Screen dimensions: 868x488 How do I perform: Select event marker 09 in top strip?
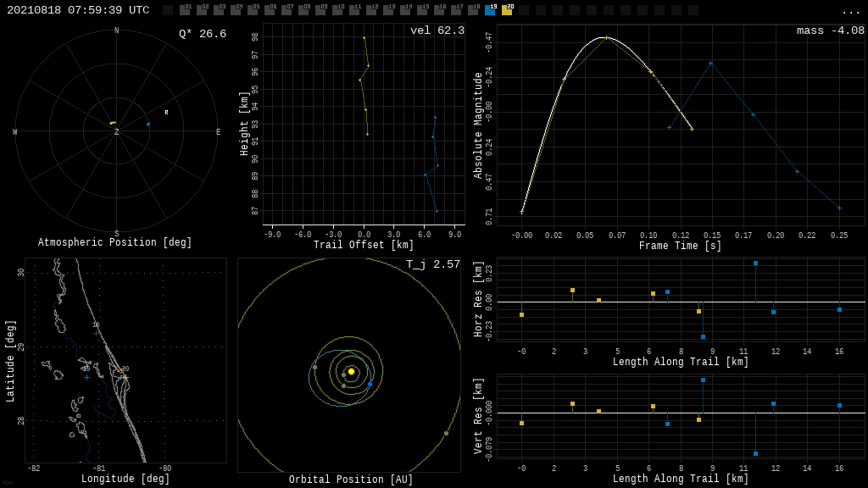pos(320,9)
